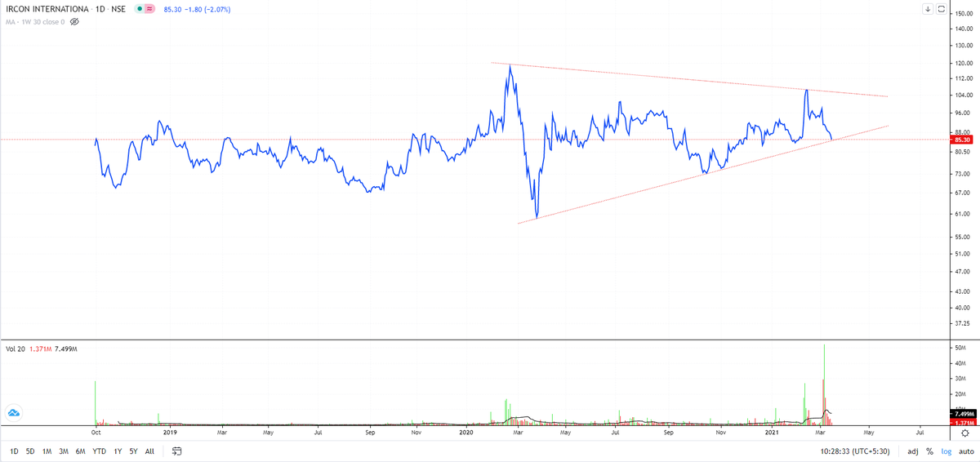
Task: Click the 1.371M red volume label on the scale
Action: coord(963,423)
